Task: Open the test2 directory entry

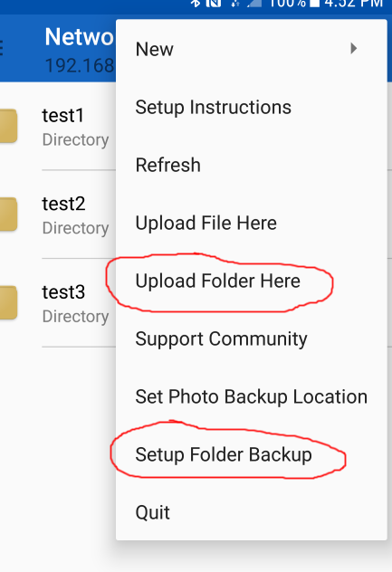Action: 58,214
